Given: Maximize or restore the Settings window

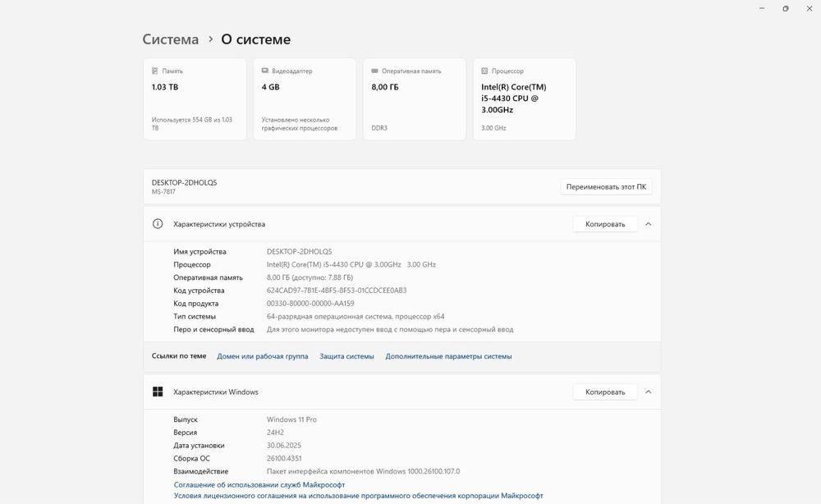Looking at the screenshot, I should pyautogui.click(x=786, y=8).
